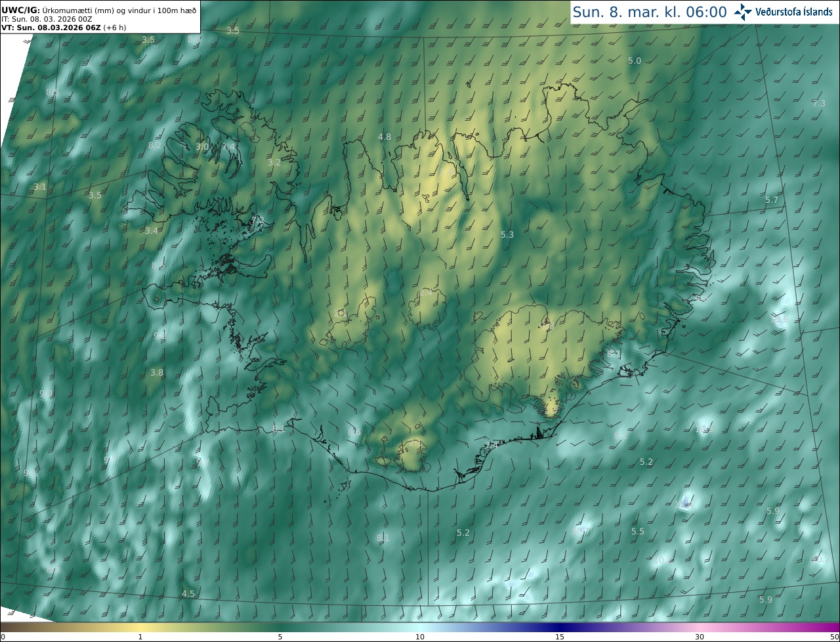The image size is (840, 642).
Task: Pick the pink colorbar segment above tick 30
Action: pyautogui.click(x=700, y=627)
